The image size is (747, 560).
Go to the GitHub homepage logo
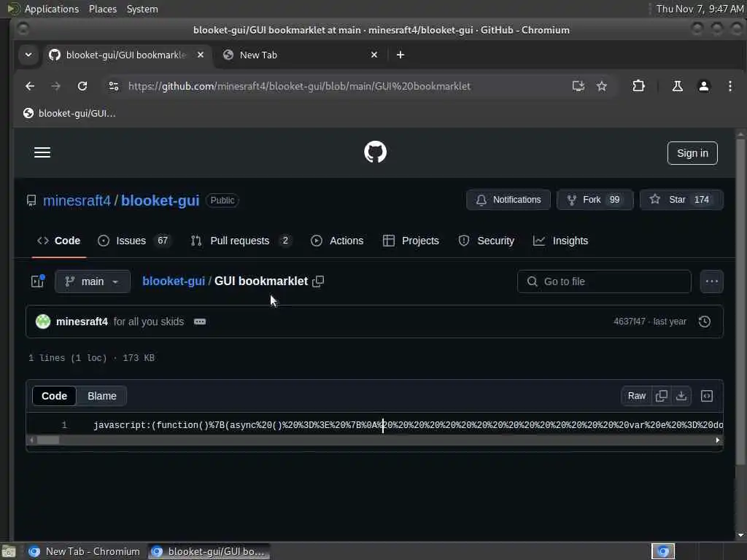tap(375, 152)
